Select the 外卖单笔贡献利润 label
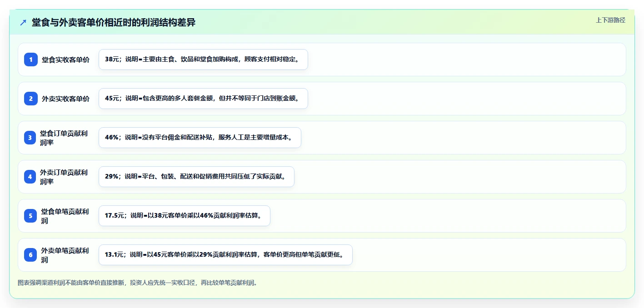The width and height of the screenshot is (644, 308). [x=65, y=255]
